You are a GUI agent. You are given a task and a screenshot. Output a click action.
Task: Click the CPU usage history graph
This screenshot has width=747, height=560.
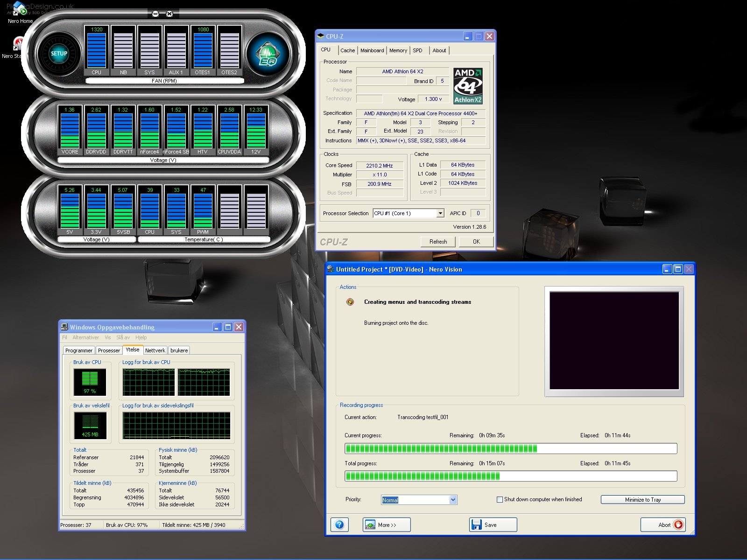pos(176,382)
